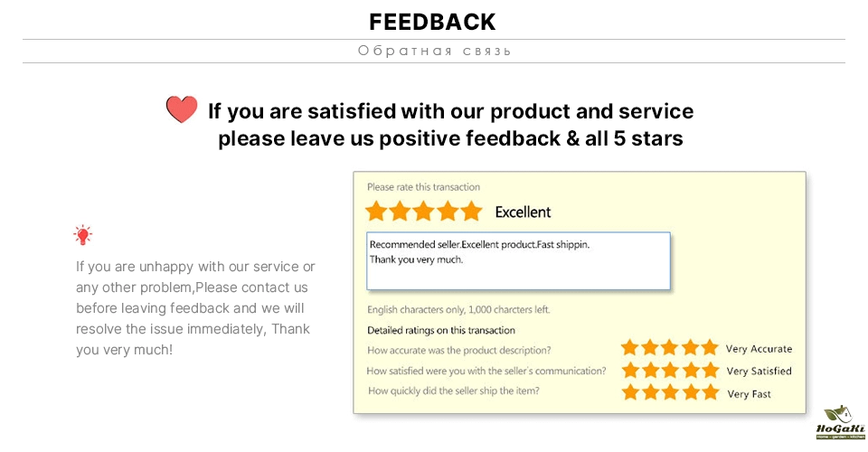868x452 pixels.
Task: Select fifth star of overall transaction rating
Action: coord(472,212)
